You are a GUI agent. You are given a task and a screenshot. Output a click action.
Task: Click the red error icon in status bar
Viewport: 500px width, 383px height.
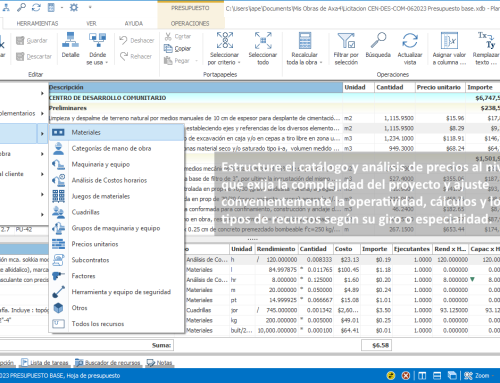(x=406, y=376)
